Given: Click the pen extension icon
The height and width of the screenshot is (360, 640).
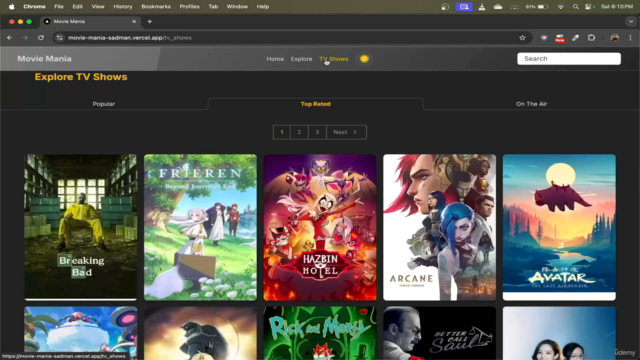Looking at the screenshot, I should [576, 38].
